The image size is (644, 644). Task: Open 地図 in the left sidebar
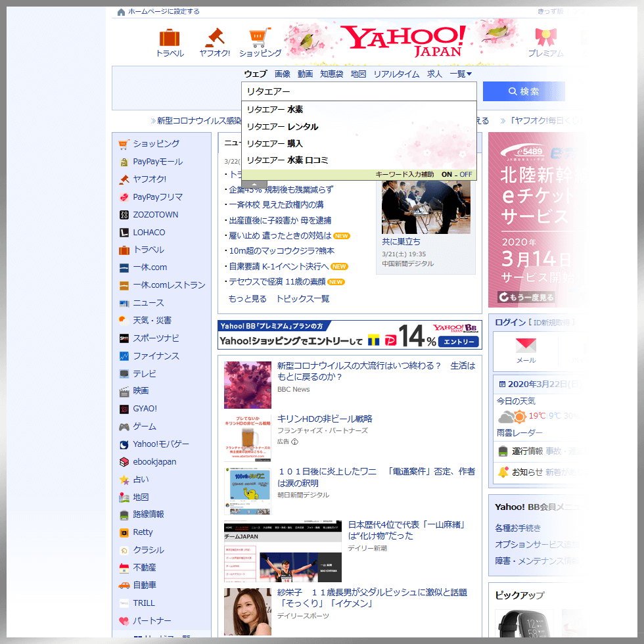(141, 497)
